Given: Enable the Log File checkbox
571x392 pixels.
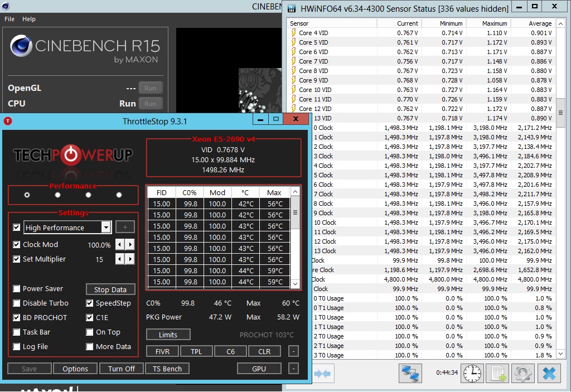Looking at the screenshot, I should tap(16, 346).
